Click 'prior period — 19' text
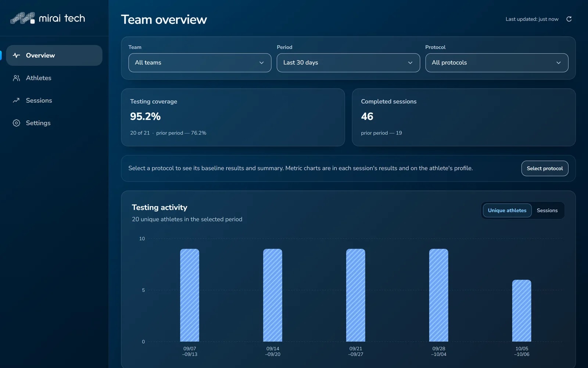 point(381,133)
